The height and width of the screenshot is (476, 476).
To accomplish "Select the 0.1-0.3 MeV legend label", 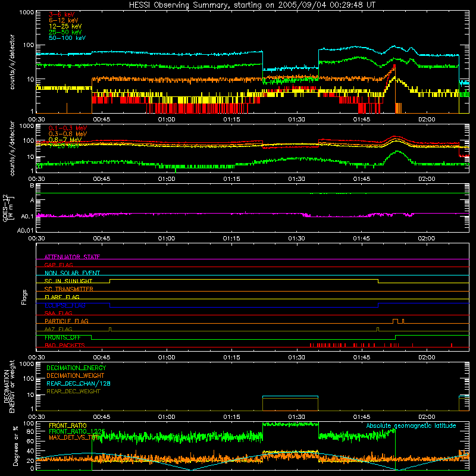I will pyautogui.click(x=68, y=128).
